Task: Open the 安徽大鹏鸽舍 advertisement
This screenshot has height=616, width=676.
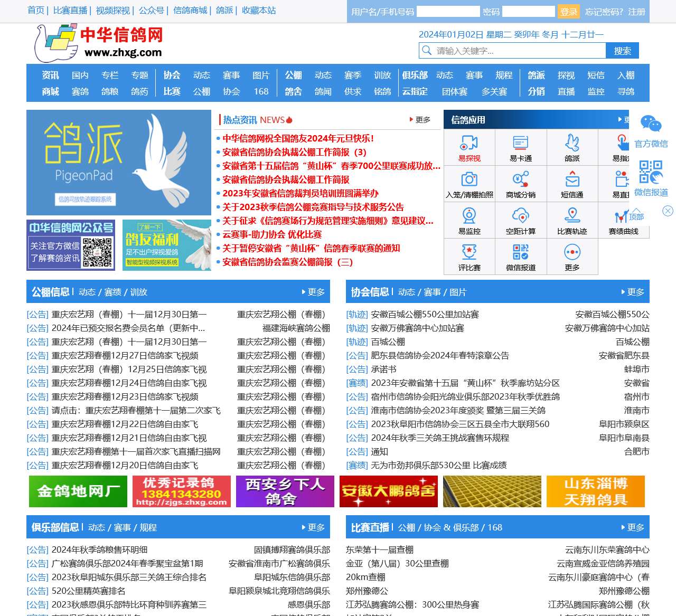Action: pyautogui.click(x=389, y=491)
